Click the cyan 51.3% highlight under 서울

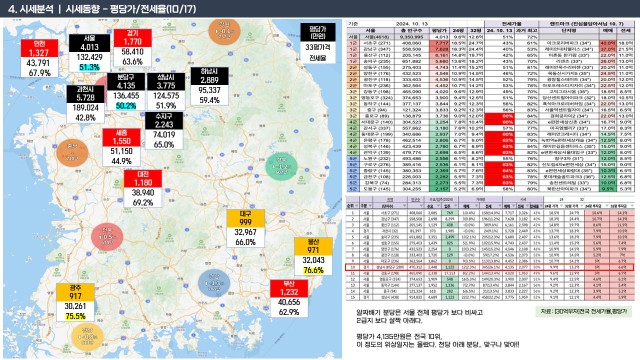pyautogui.click(x=89, y=67)
